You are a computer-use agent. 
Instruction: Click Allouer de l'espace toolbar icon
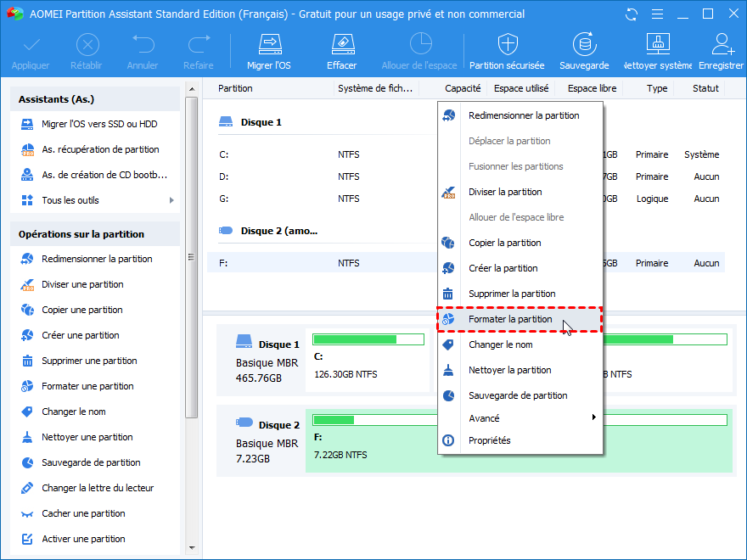420,45
